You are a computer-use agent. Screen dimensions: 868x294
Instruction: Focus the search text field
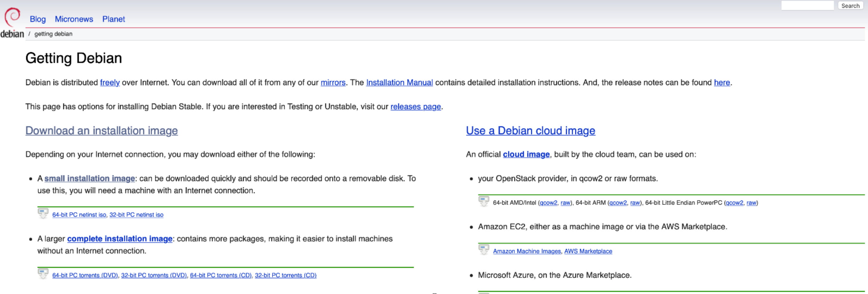coord(807,6)
